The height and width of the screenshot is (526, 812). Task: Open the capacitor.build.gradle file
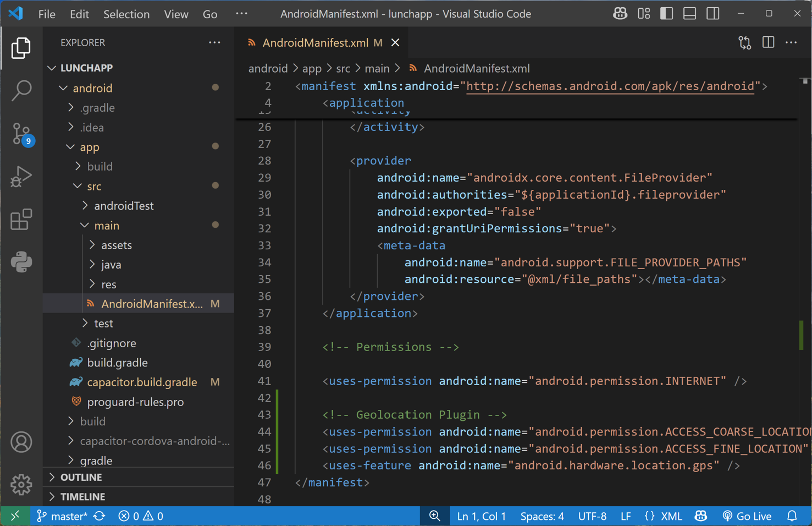click(x=139, y=382)
